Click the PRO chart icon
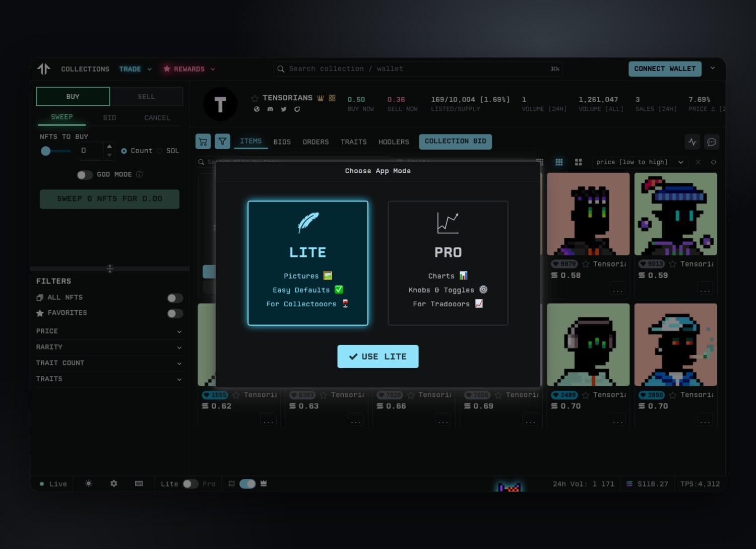The height and width of the screenshot is (549, 756). [x=448, y=223]
